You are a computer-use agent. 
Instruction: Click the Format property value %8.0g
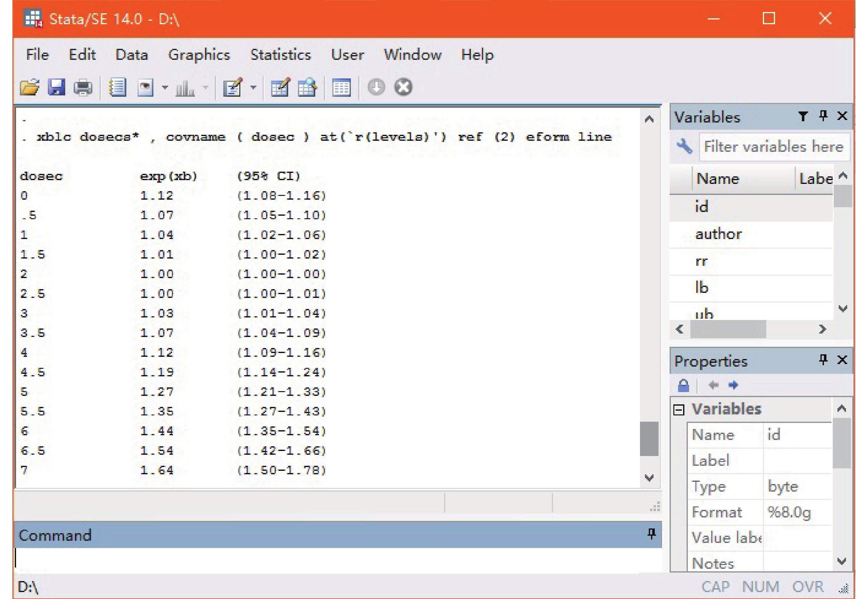point(789,512)
